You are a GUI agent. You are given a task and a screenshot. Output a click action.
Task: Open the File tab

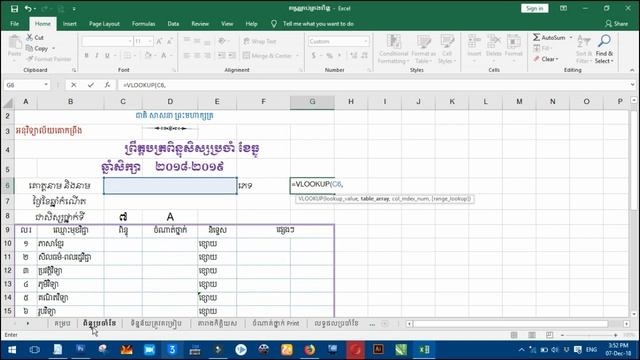pos(15,24)
